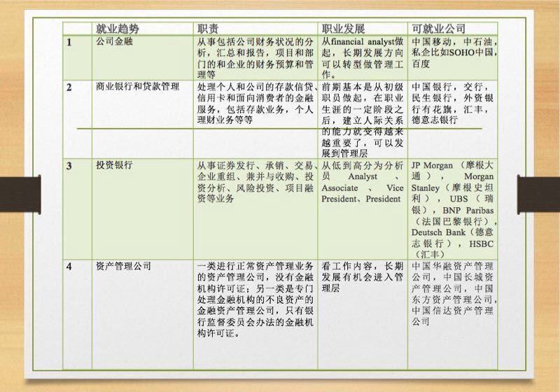Click companies cell starting JP Morgan
Viewport: 560px width, 392px height.
pyautogui.click(x=452, y=209)
